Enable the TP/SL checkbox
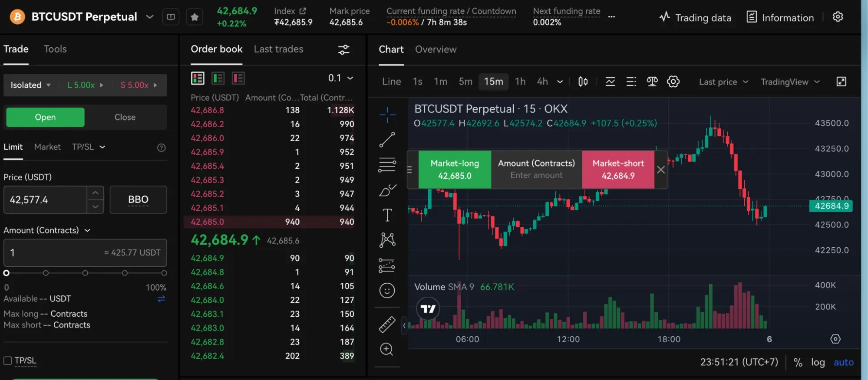The height and width of the screenshot is (380, 868). [x=8, y=360]
